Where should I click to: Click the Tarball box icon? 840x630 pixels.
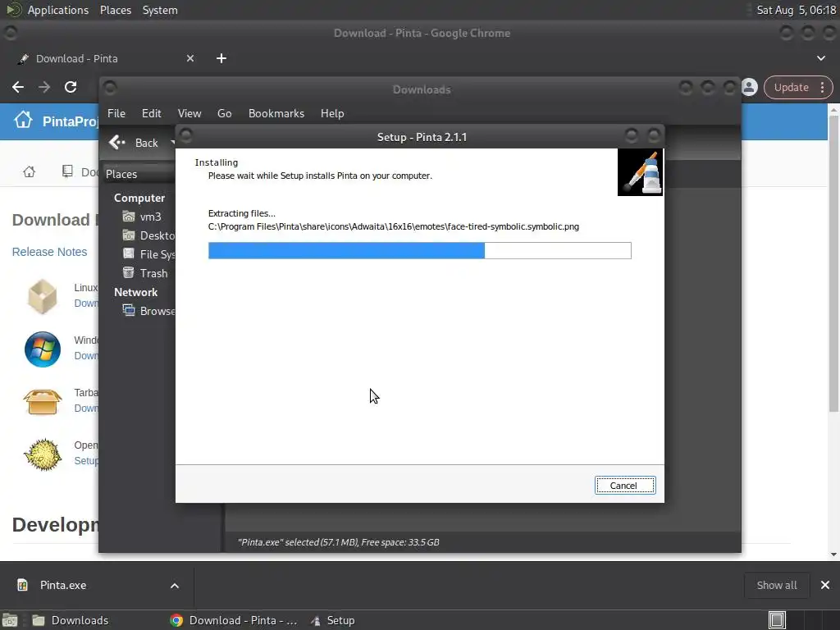pyautogui.click(x=43, y=402)
